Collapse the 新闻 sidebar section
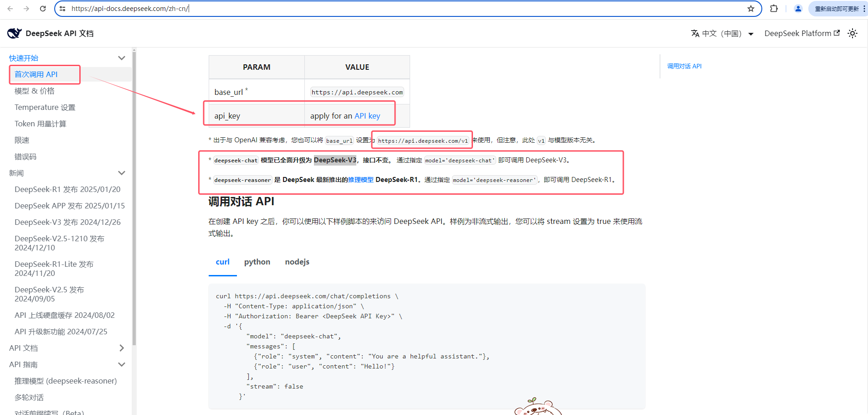The width and height of the screenshot is (868, 415). point(121,173)
